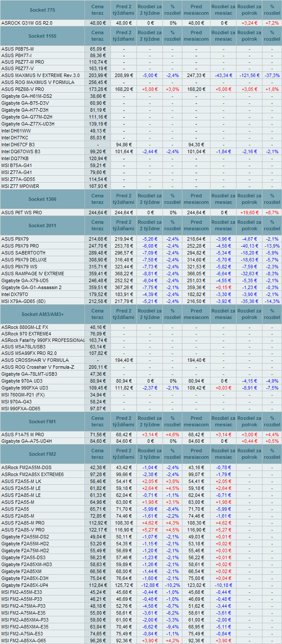Screen dimensions: 282x644
Task: Select ASRock FM2A55M-DGS row name
Action: click(26, 467)
